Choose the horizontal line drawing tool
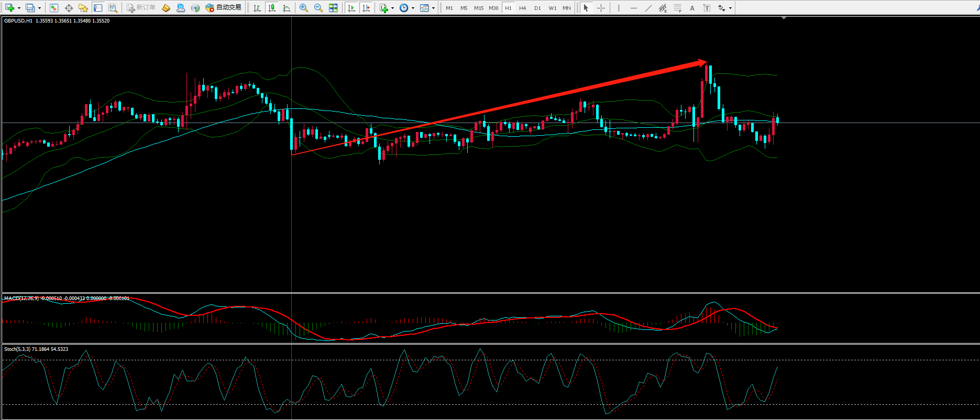980x420 pixels. (x=634, y=8)
